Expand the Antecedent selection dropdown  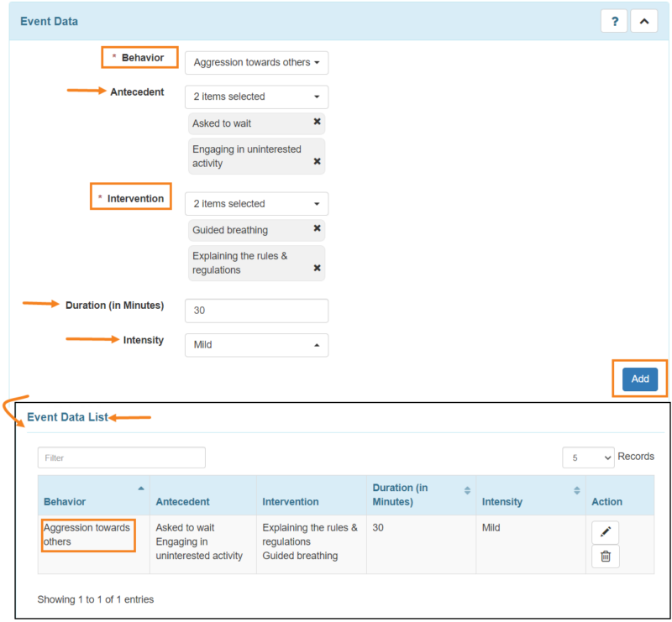click(256, 97)
